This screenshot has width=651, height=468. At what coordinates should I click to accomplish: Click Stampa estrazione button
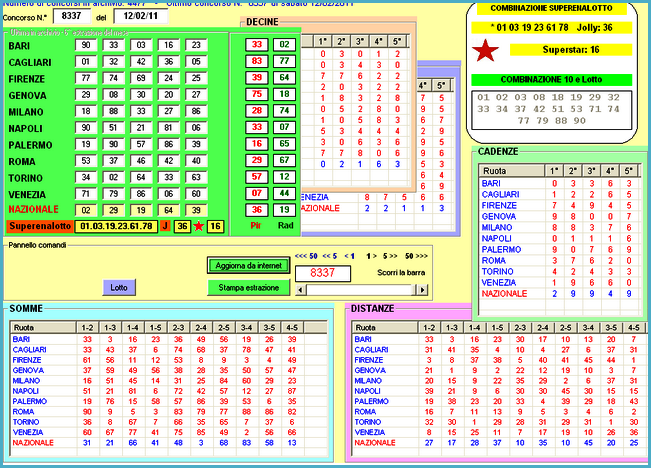248,287
